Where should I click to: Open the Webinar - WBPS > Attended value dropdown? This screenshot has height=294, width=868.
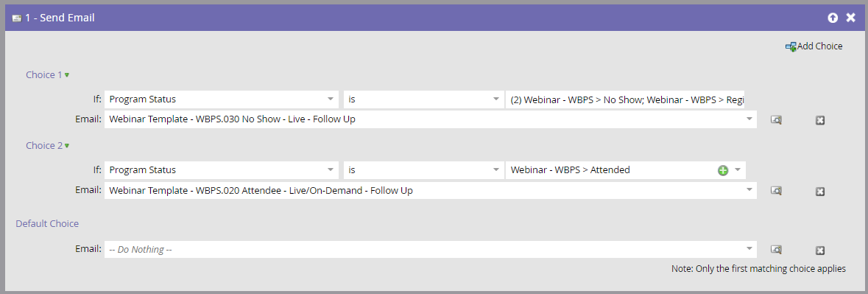738,170
